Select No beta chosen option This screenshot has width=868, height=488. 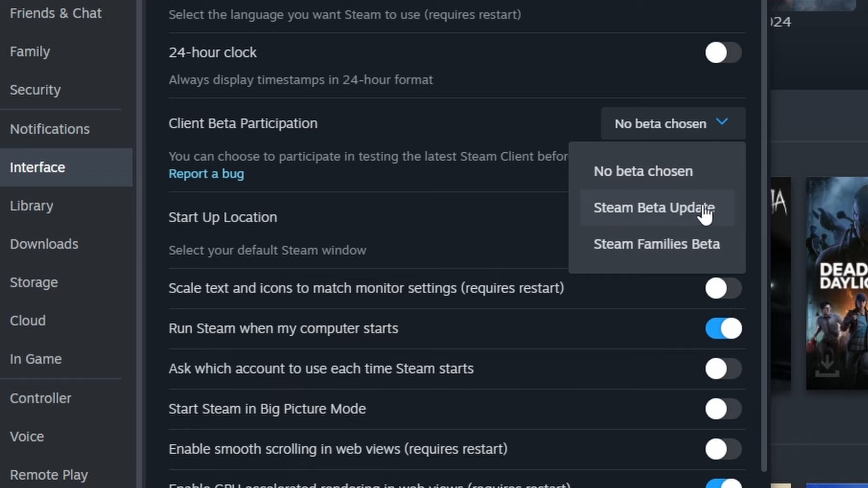(x=643, y=171)
